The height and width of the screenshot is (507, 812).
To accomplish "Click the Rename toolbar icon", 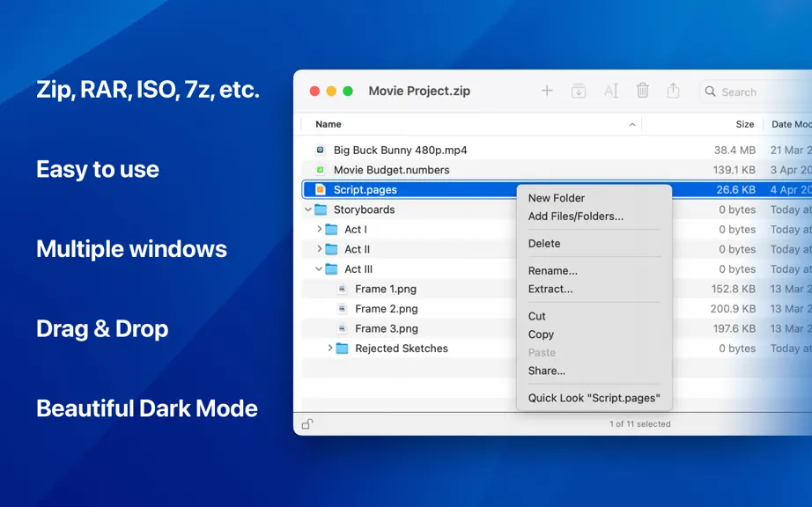I will [611, 91].
